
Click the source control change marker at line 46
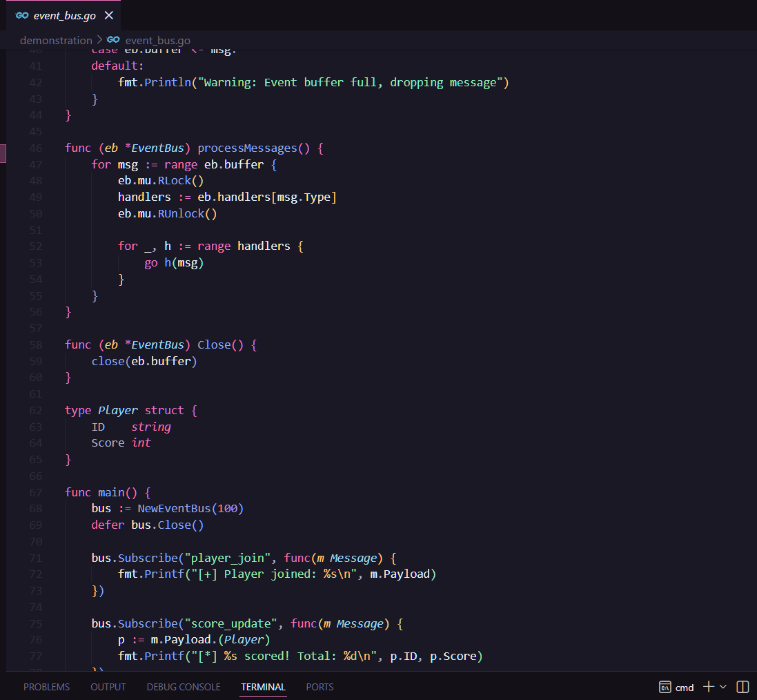coord(3,153)
